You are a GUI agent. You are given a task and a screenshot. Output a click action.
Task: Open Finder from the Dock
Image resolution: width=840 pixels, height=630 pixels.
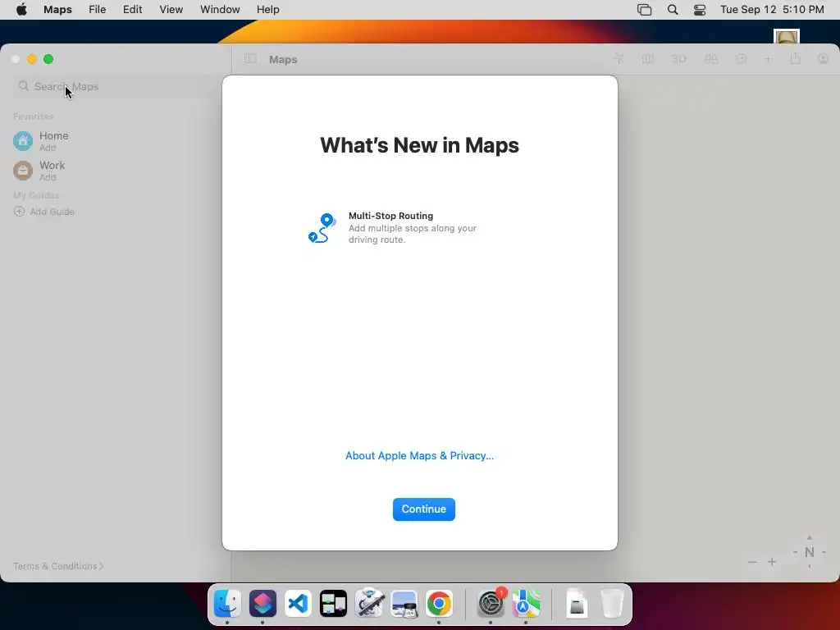coord(227,604)
